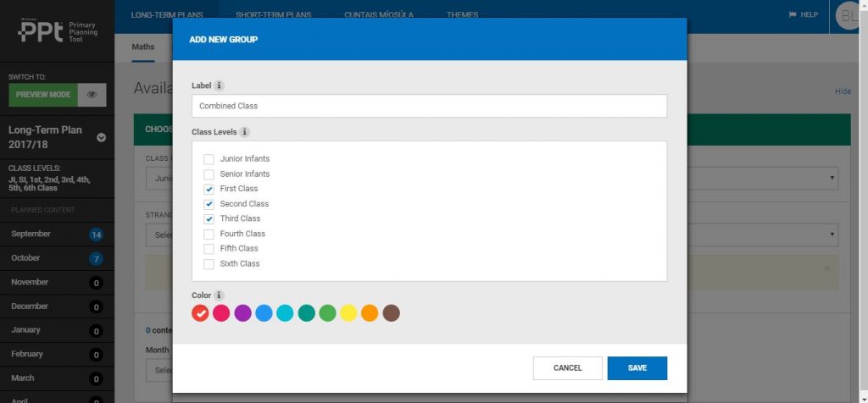Switch to the Maths tab
The image size is (868, 403).
[x=142, y=47]
